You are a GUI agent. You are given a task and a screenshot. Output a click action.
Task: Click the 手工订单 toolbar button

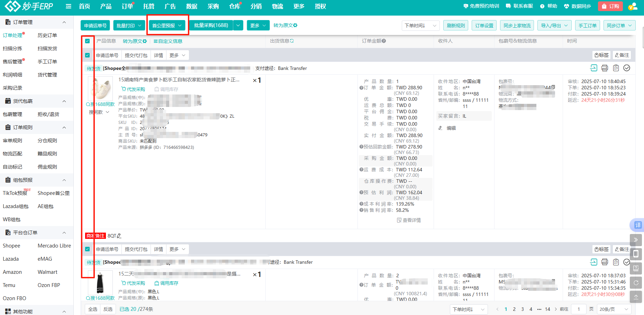coord(588,25)
